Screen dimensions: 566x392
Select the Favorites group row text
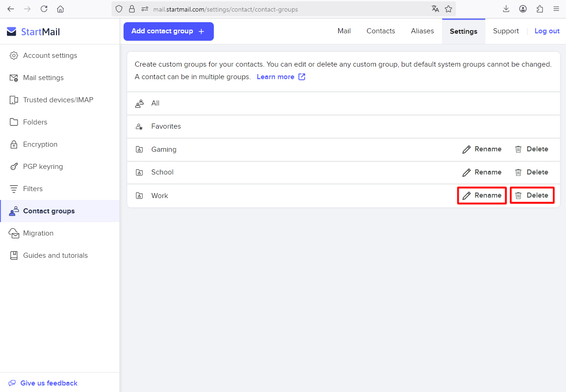pos(166,126)
